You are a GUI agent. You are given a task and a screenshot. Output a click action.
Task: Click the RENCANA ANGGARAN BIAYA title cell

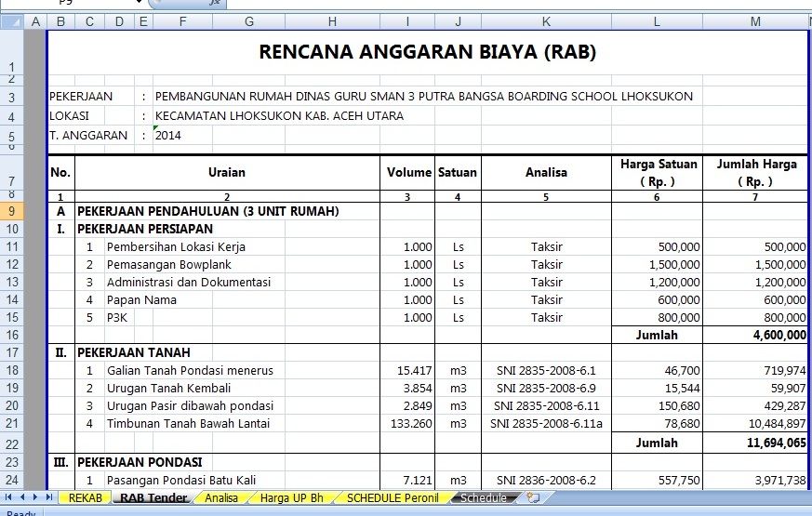coord(427,52)
